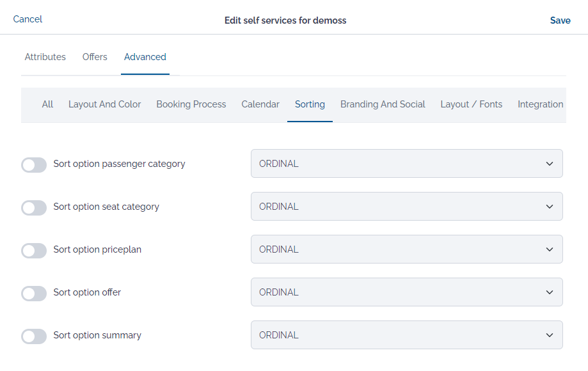This screenshot has height=371, width=588.
Task: Click 'Sort option priceplan' label text
Action: [97, 249]
